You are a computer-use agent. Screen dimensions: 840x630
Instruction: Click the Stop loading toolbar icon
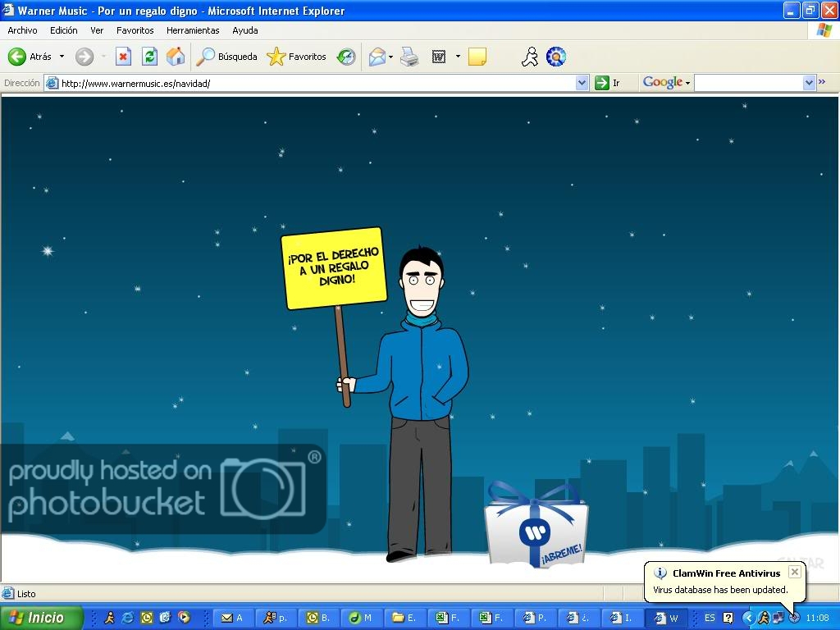pyautogui.click(x=123, y=57)
